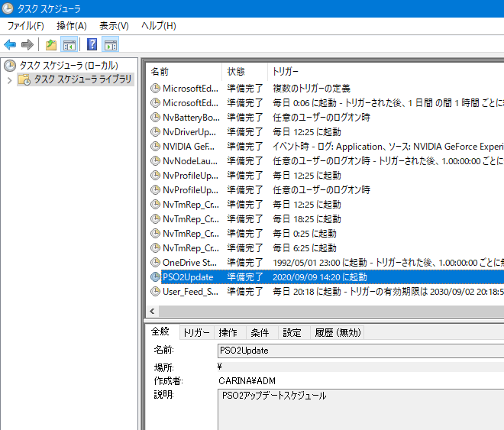The image size is (504, 430).
Task: Select NvProfileUp... task triggered 毎日 12:25
Action: [x=327, y=176]
